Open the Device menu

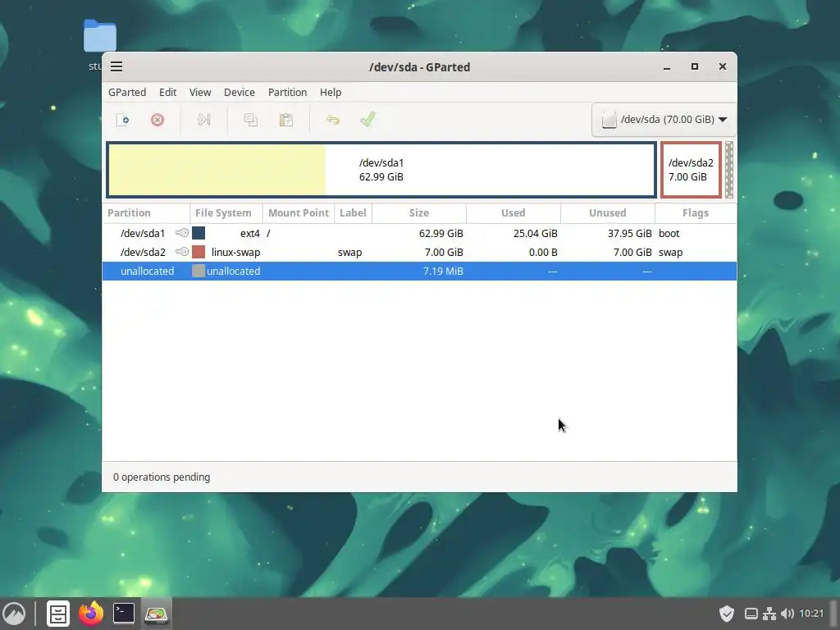(240, 92)
